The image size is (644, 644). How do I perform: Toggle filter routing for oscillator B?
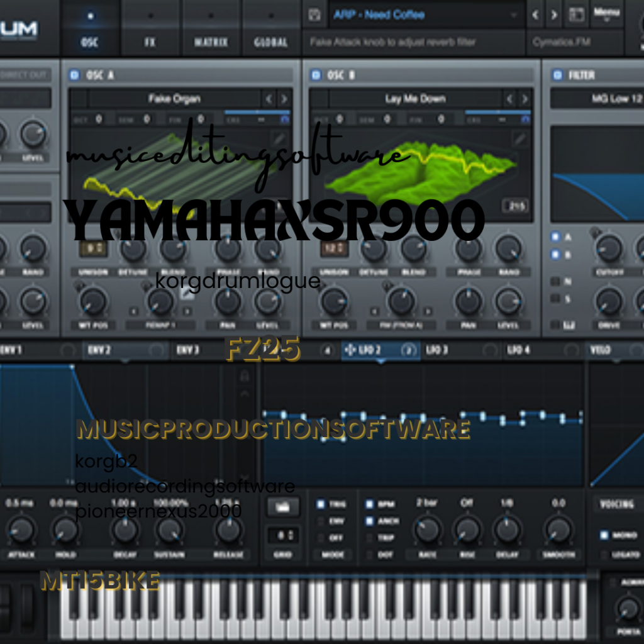tap(555, 255)
